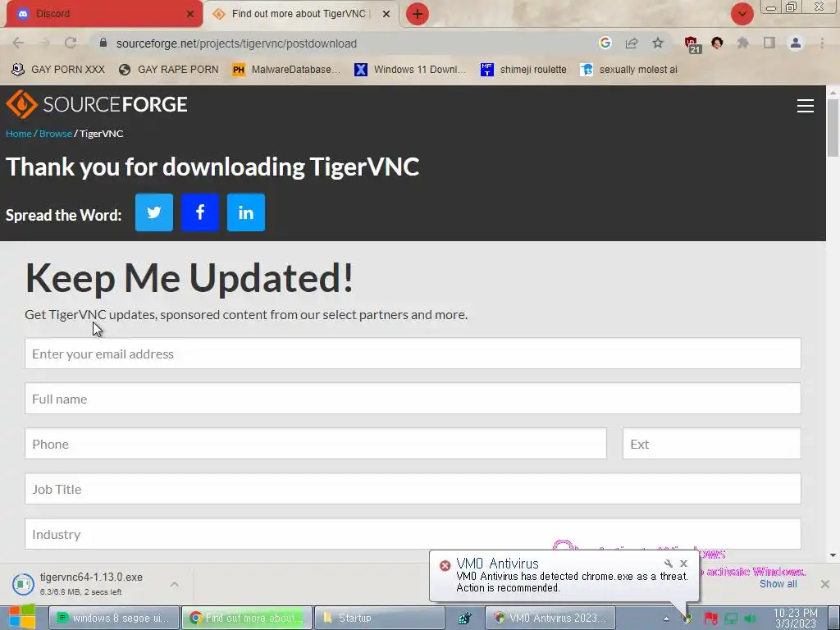
Task: Toggle the browser side panel
Action: pyautogui.click(x=769, y=43)
